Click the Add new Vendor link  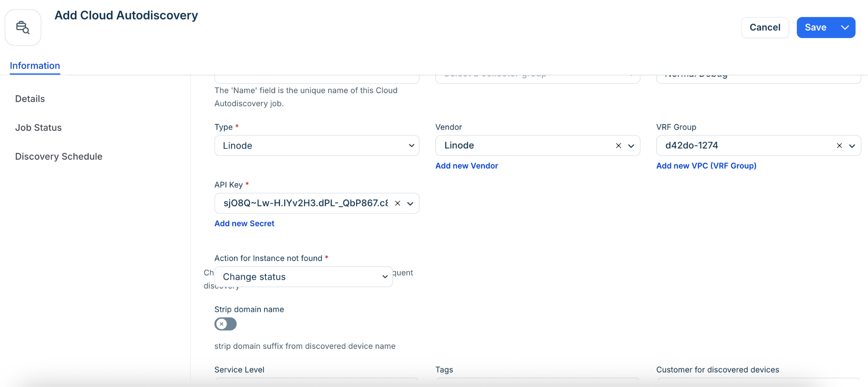coord(467,166)
